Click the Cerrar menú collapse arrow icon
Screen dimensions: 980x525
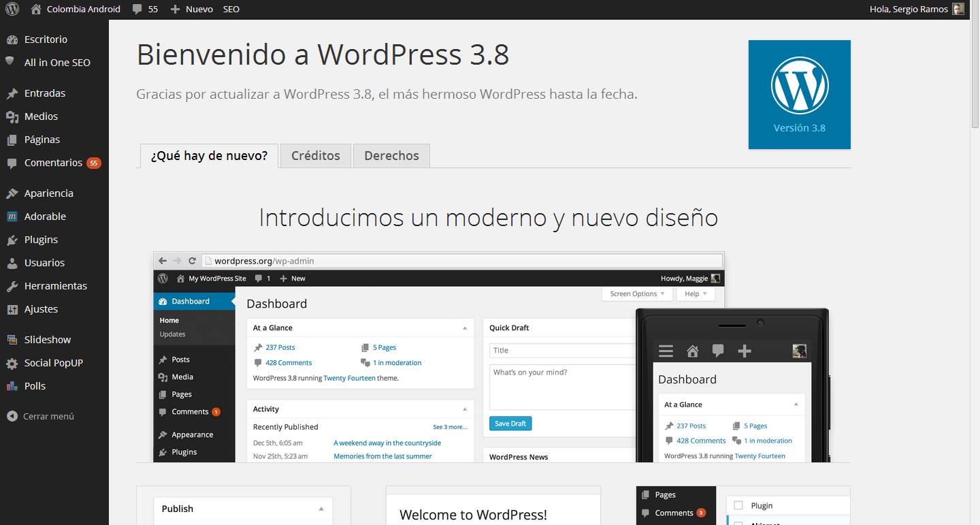tap(12, 416)
